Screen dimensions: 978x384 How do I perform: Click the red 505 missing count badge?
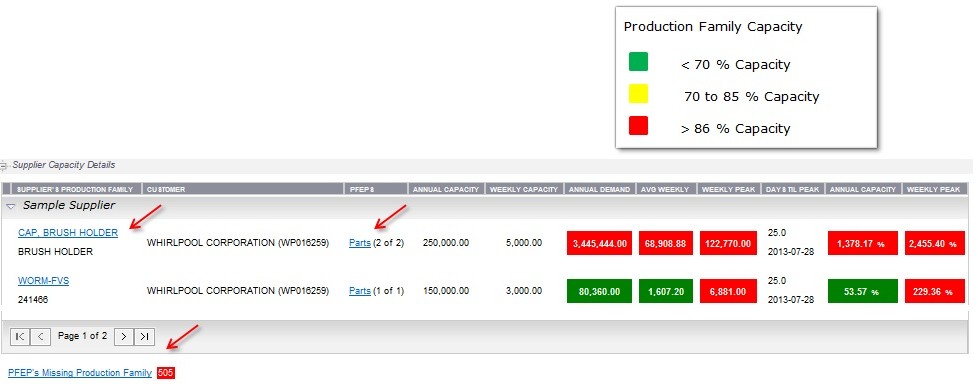(x=166, y=373)
